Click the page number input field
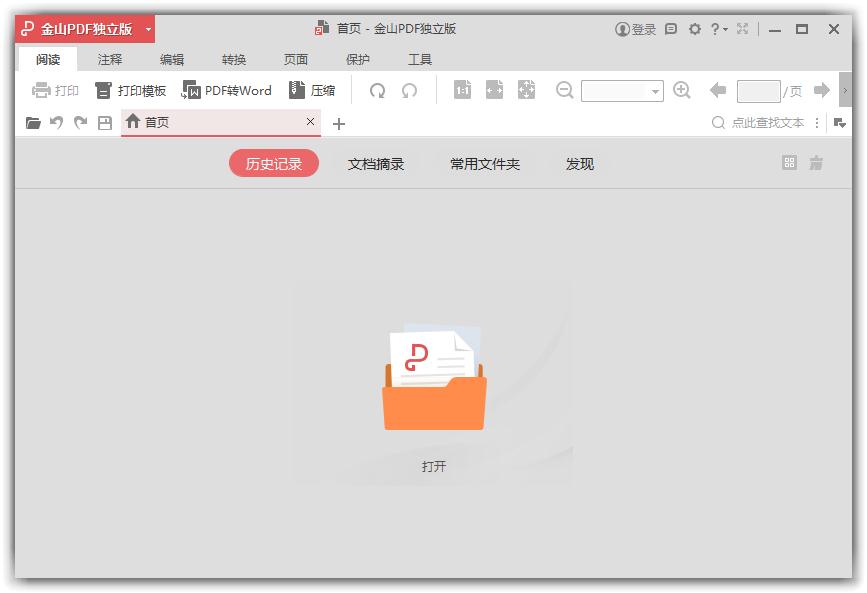Viewport: 867px width, 593px height. (757, 90)
